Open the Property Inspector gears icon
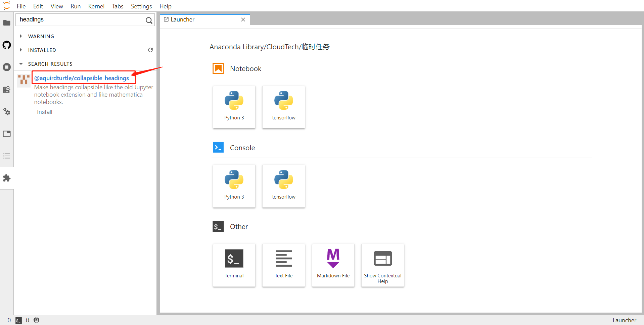The image size is (644, 325). point(7,112)
